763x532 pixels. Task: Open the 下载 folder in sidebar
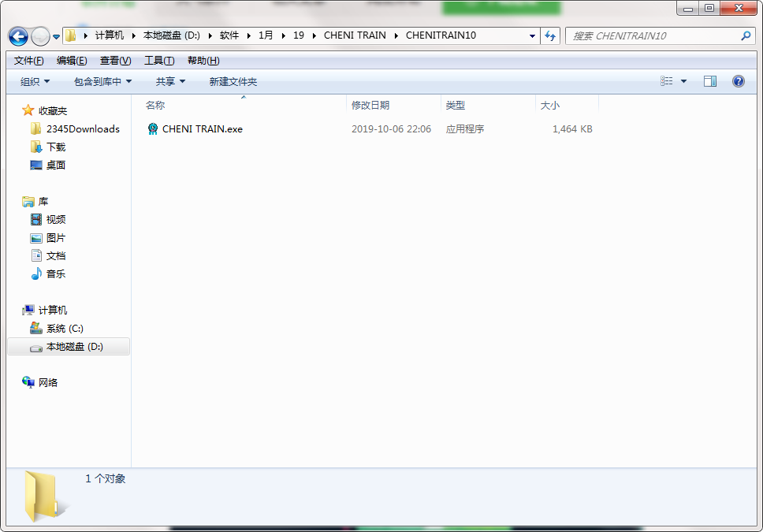coord(56,147)
